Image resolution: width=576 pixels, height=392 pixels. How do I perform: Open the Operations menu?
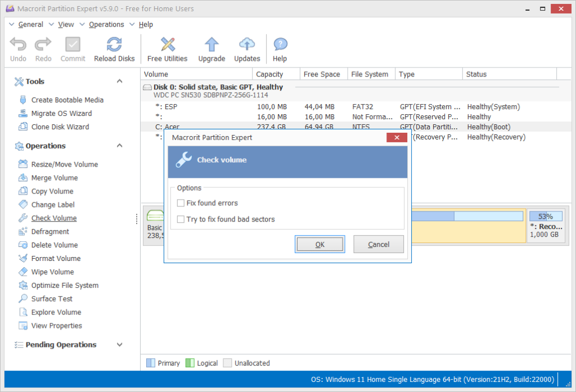click(x=106, y=24)
